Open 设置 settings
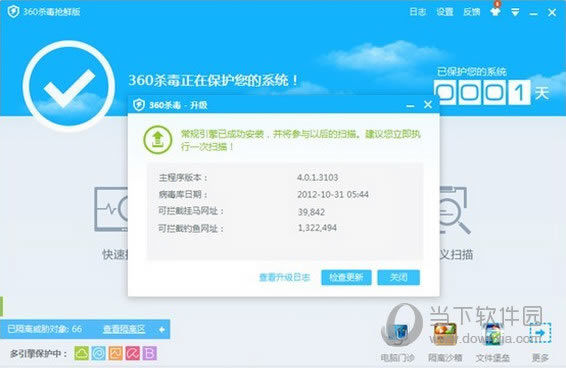 coord(445,12)
